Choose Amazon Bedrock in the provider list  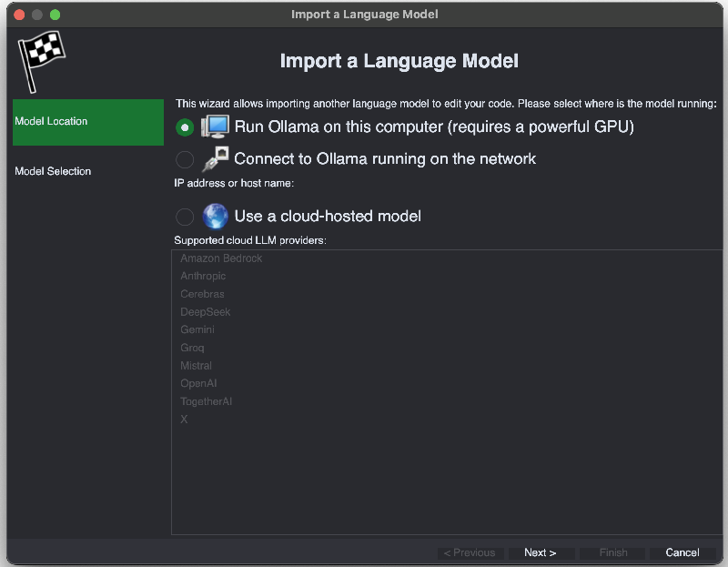(x=221, y=258)
